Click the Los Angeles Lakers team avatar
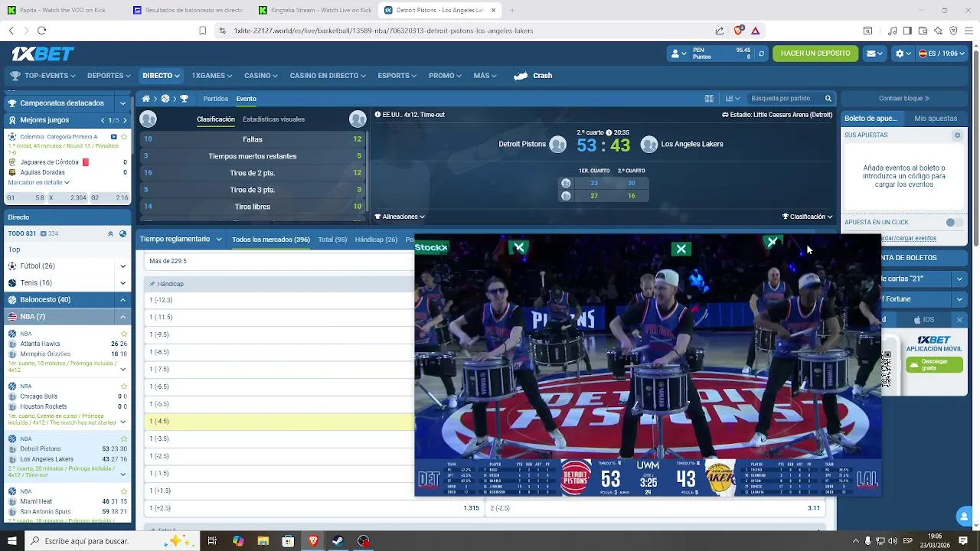The width and height of the screenshot is (980, 551). pos(649,145)
